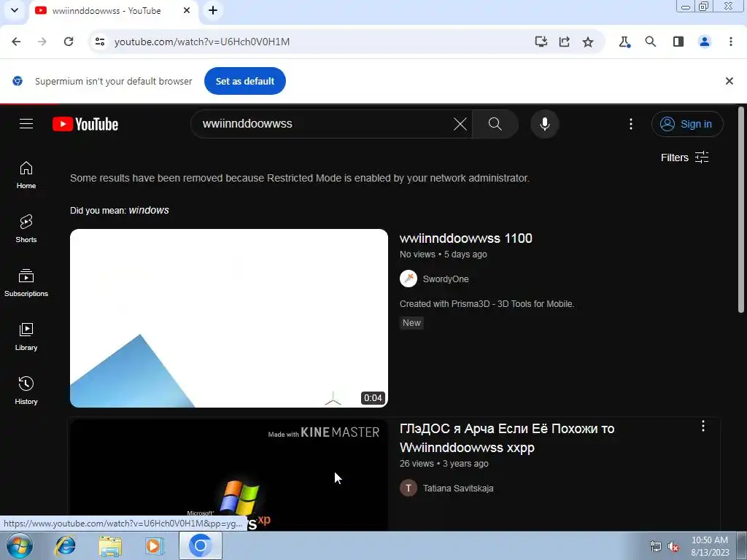Open the Windows Start menu
The width and height of the screenshot is (747, 560).
click(x=20, y=545)
